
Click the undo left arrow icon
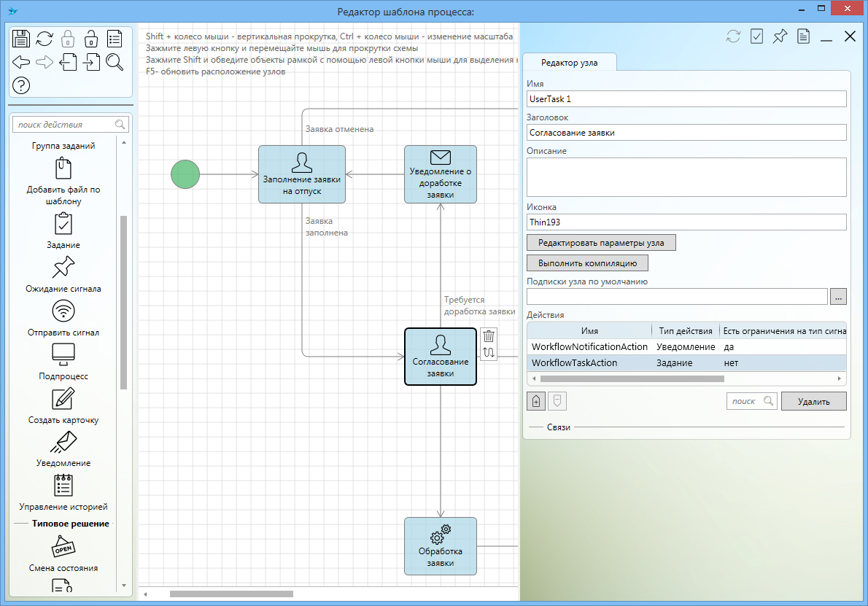tap(21, 62)
